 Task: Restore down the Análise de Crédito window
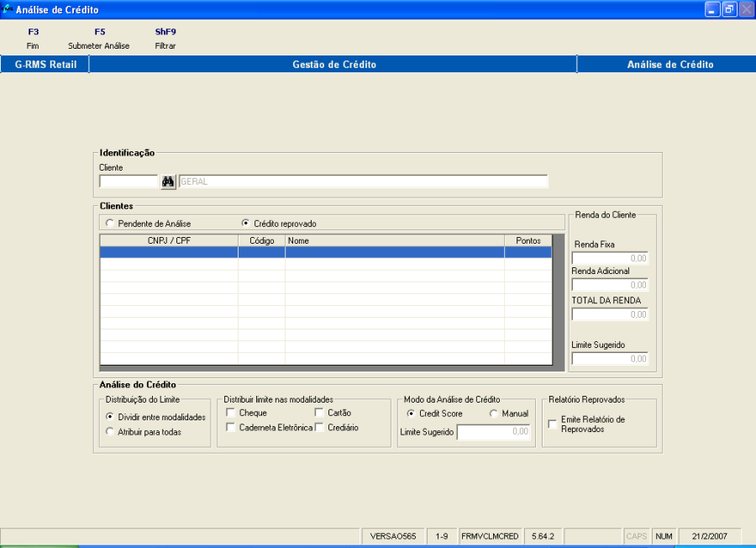click(729, 9)
